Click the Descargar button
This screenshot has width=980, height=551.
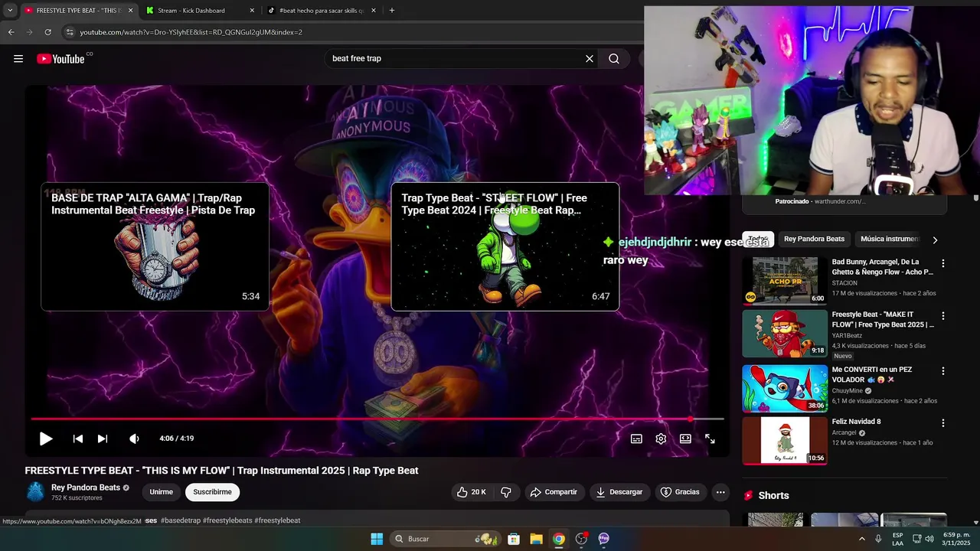click(x=619, y=492)
